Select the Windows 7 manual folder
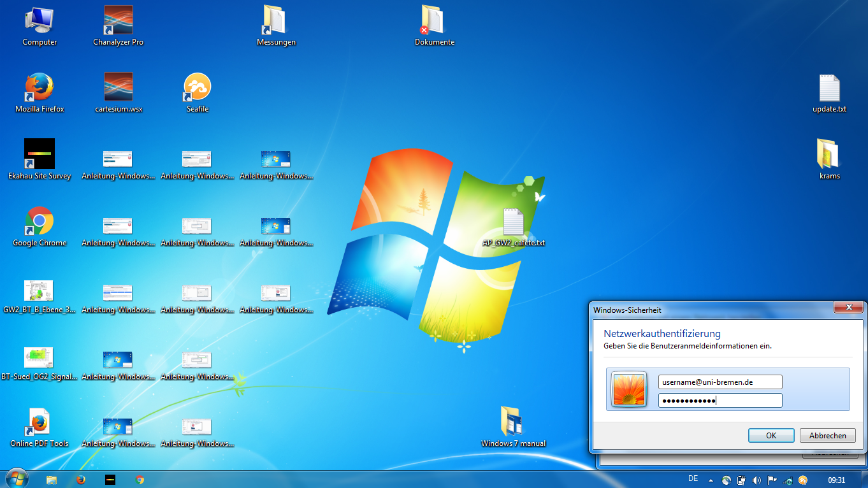 click(x=513, y=422)
